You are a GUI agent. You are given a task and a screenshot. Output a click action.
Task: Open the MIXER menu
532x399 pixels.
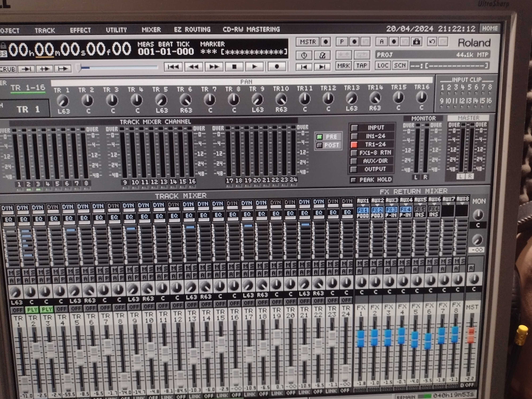point(151,30)
